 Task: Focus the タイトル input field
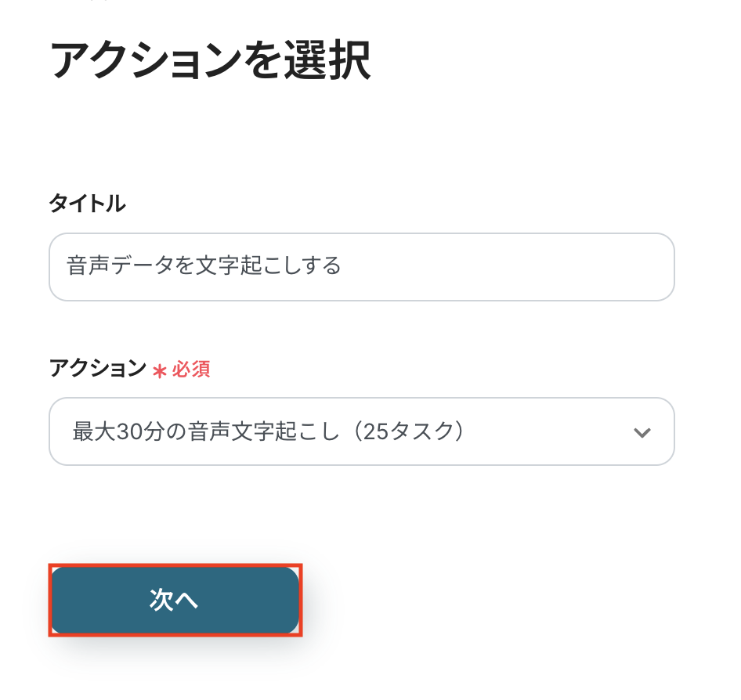[361, 267]
